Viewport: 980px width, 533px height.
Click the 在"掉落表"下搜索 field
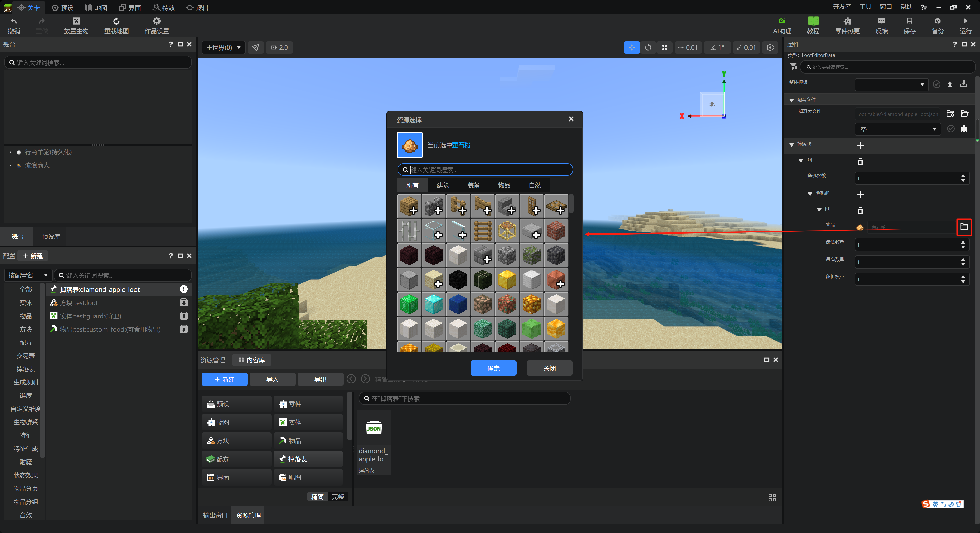coord(464,398)
